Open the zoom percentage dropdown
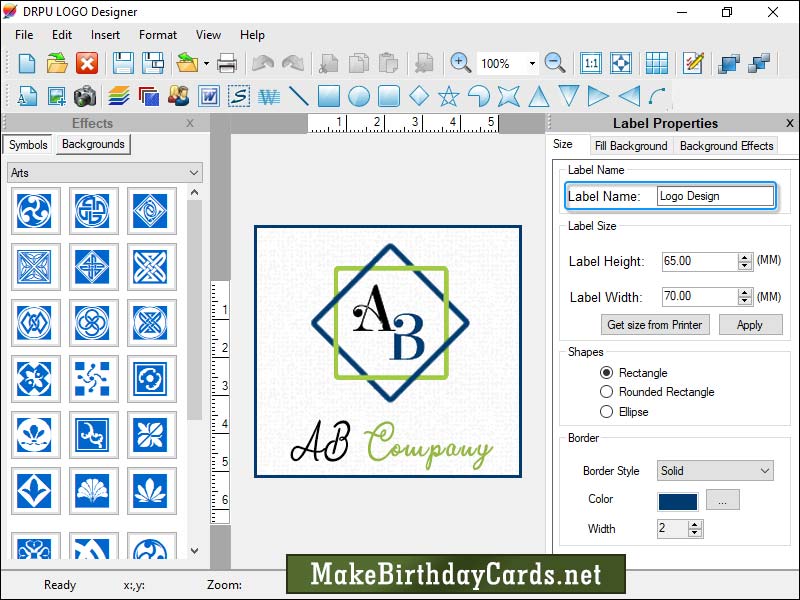This screenshot has width=800, height=600. click(x=529, y=63)
